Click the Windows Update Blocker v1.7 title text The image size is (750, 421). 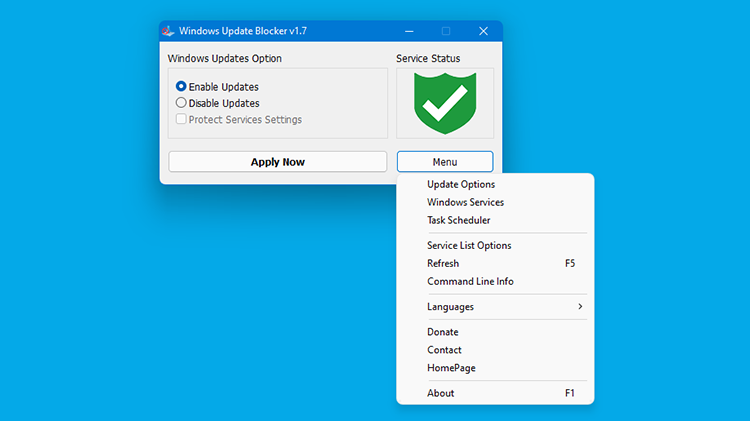243,31
